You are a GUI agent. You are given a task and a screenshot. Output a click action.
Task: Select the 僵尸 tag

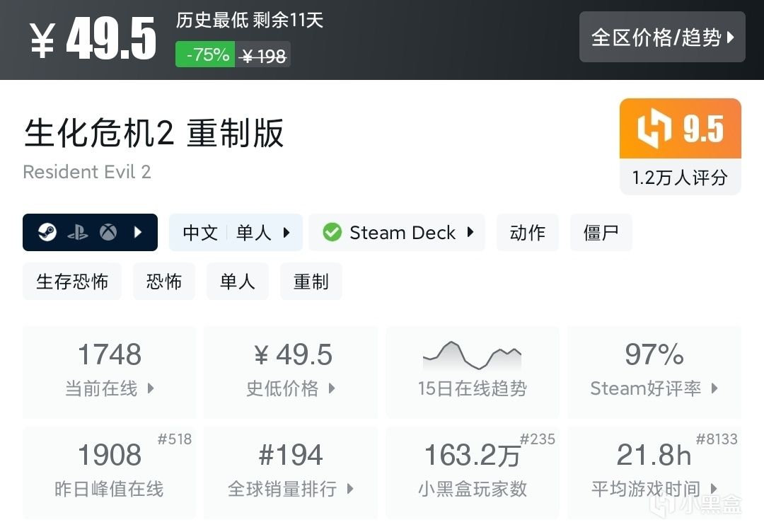pos(601,232)
